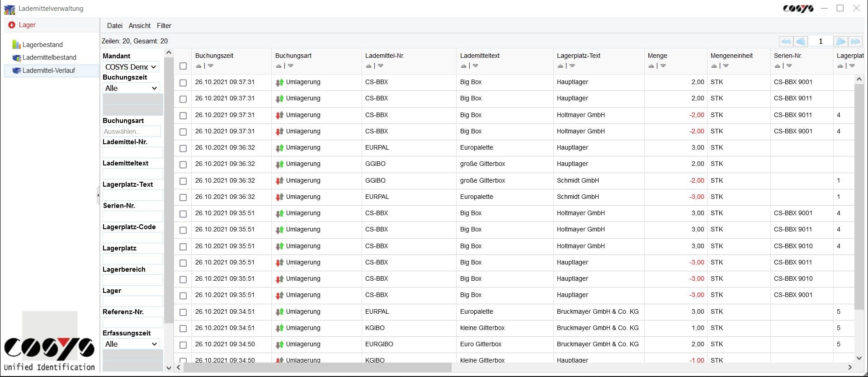Toggle the select-all checkbox in table header

183,66
